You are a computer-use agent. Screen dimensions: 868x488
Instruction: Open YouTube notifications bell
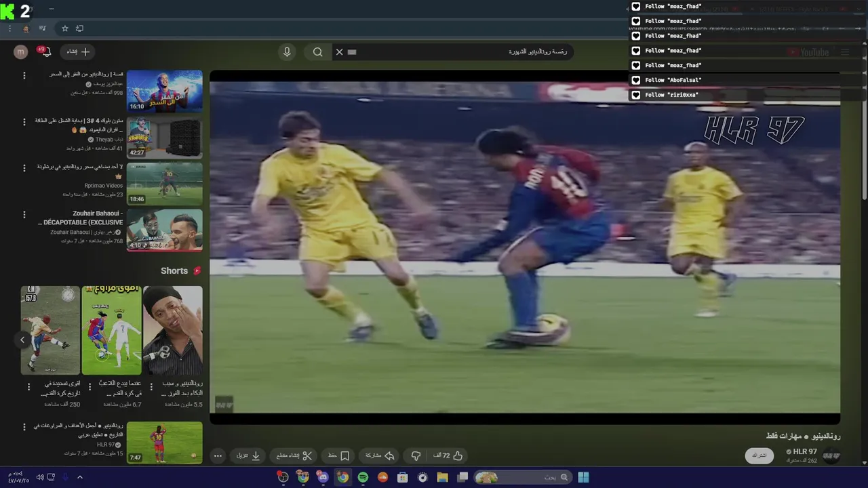pyautogui.click(x=46, y=52)
